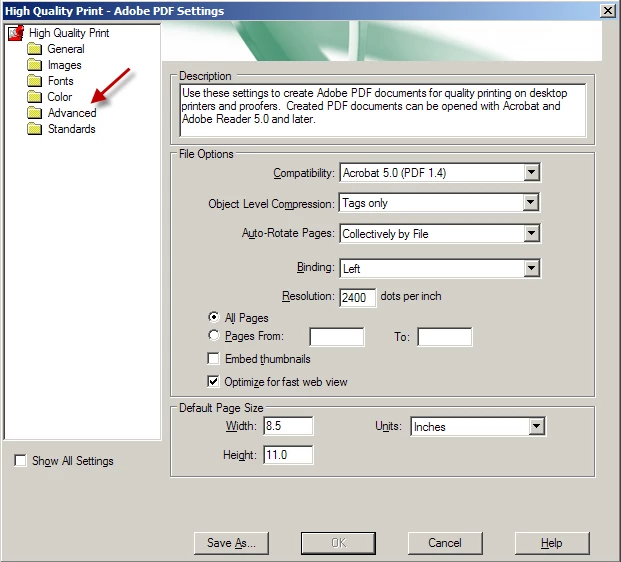Open the Standards settings label
621x562 pixels.
[72, 129]
